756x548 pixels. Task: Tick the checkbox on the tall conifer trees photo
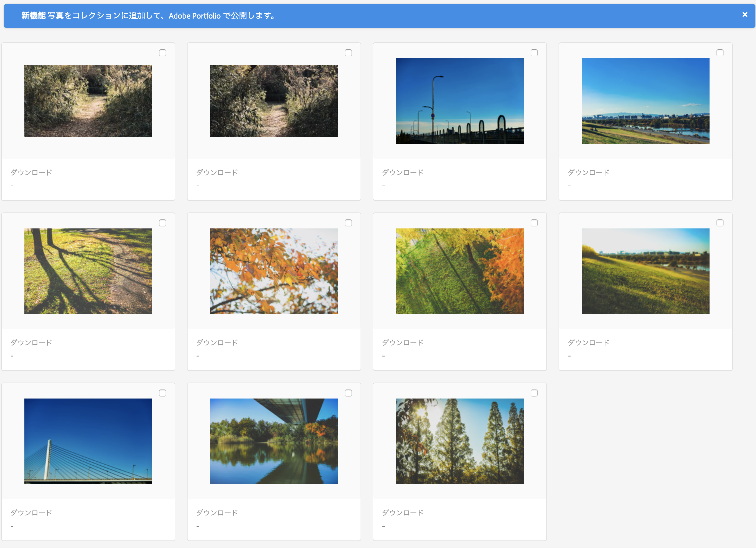click(x=534, y=393)
